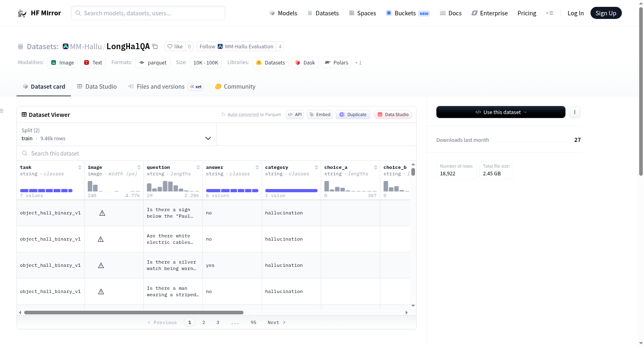
Task: Open the broken image in the 'Paul' sign row
Action: click(102, 213)
